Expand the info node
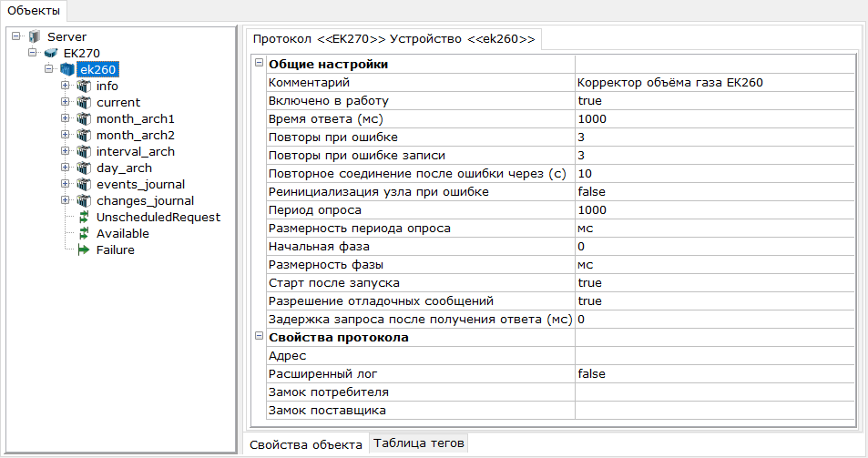The width and height of the screenshot is (868, 458). click(66, 86)
